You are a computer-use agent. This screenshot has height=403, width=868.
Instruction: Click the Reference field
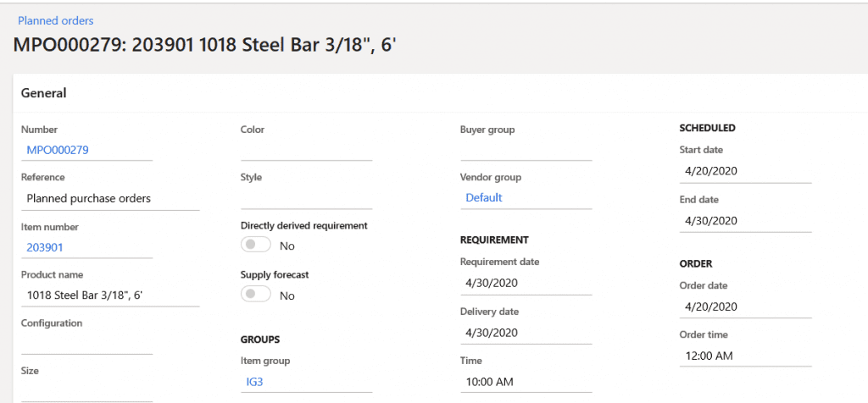point(108,198)
